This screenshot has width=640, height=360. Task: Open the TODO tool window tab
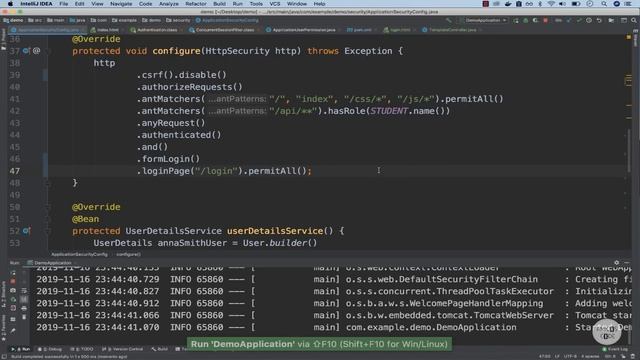tap(82, 349)
